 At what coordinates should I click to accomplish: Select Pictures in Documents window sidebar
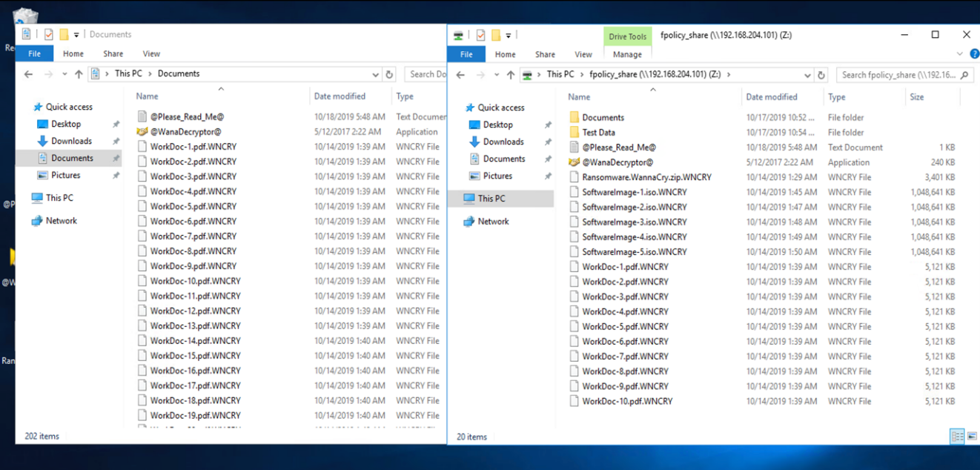coord(66,175)
